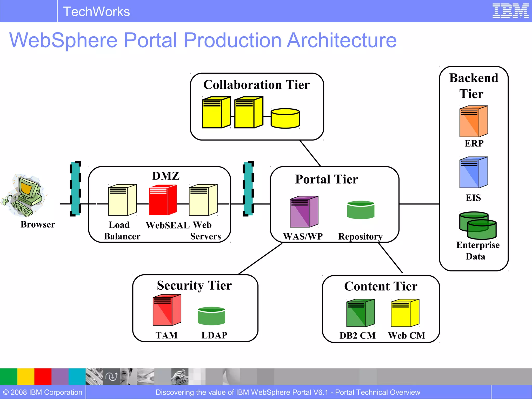Click the Web Servers server icon

pos(203,200)
